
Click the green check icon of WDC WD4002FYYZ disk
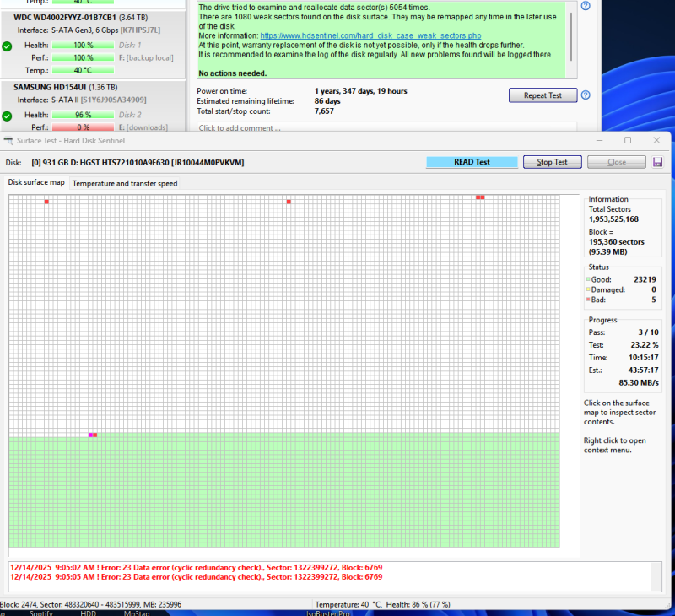pyautogui.click(x=7, y=46)
